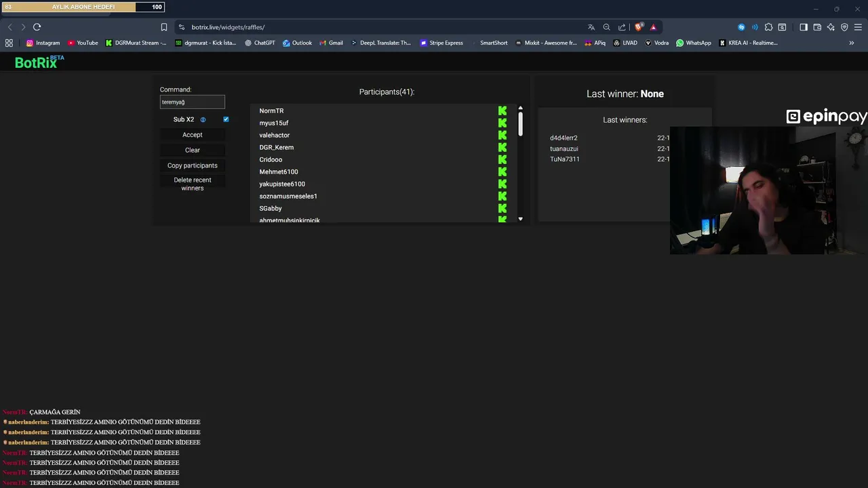Click the Accept button

(193, 135)
